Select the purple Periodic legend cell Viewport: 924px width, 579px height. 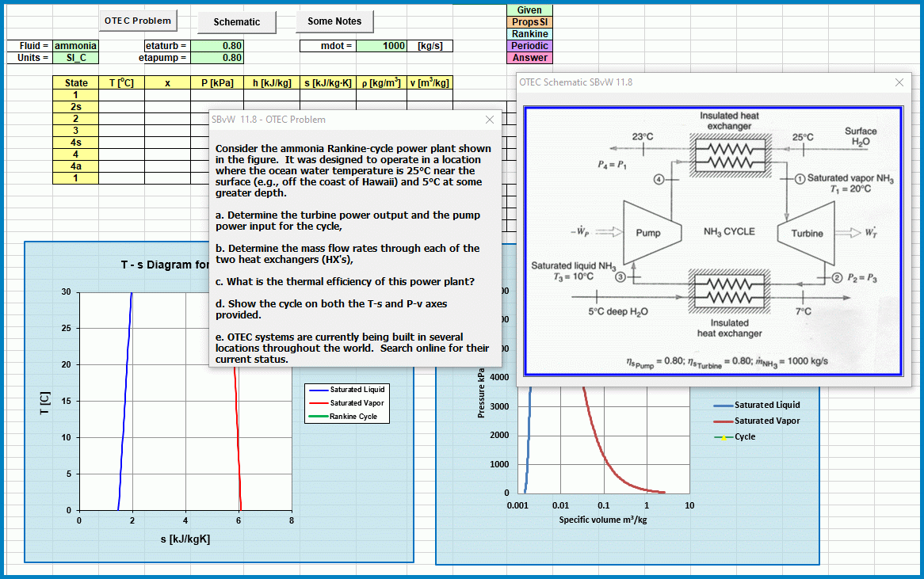(529, 46)
